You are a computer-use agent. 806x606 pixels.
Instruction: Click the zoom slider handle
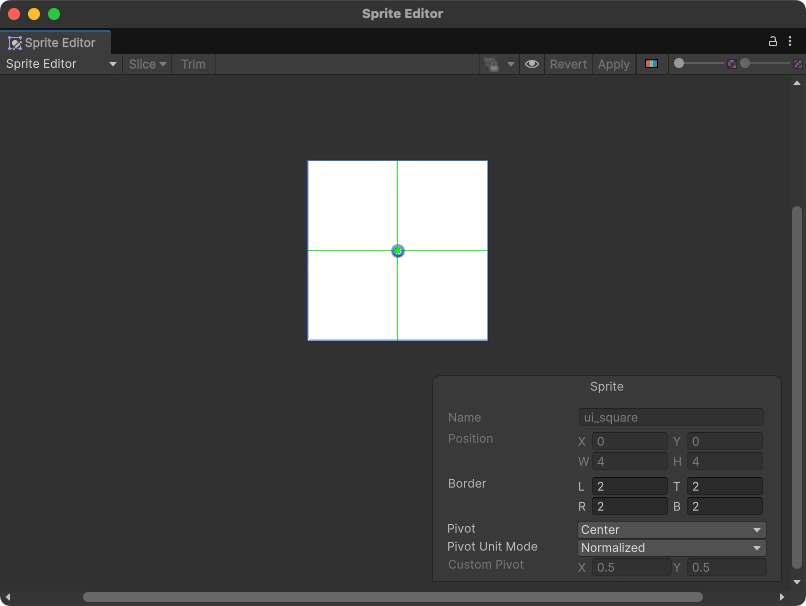[x=679, y=63]
